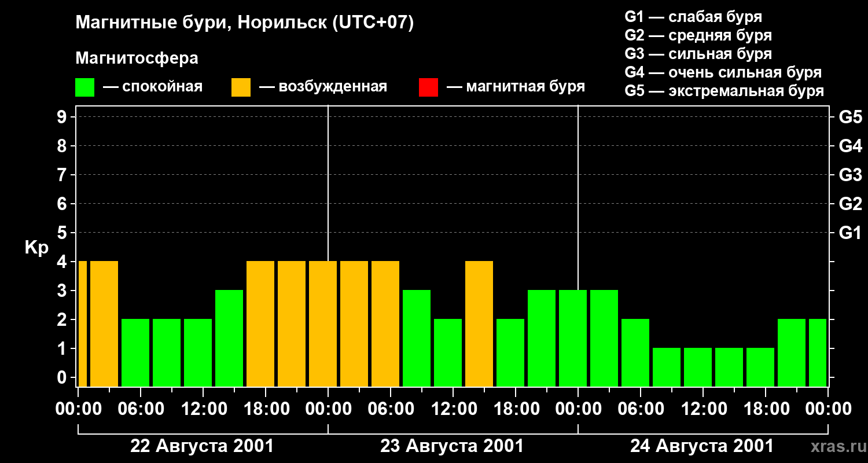Click the G4 label on the right axis
The image size is (868, 463).
[850, 146]
